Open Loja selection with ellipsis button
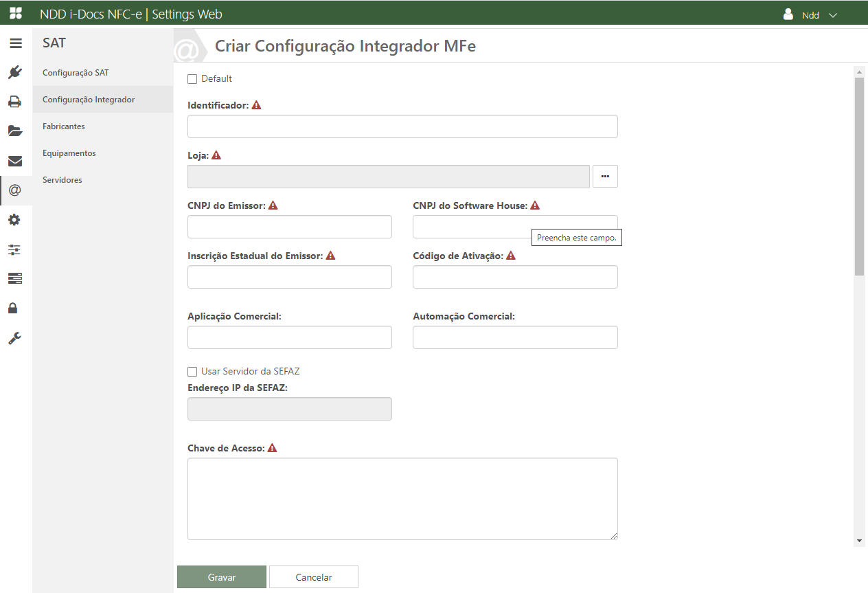 [x=605, y=177]
